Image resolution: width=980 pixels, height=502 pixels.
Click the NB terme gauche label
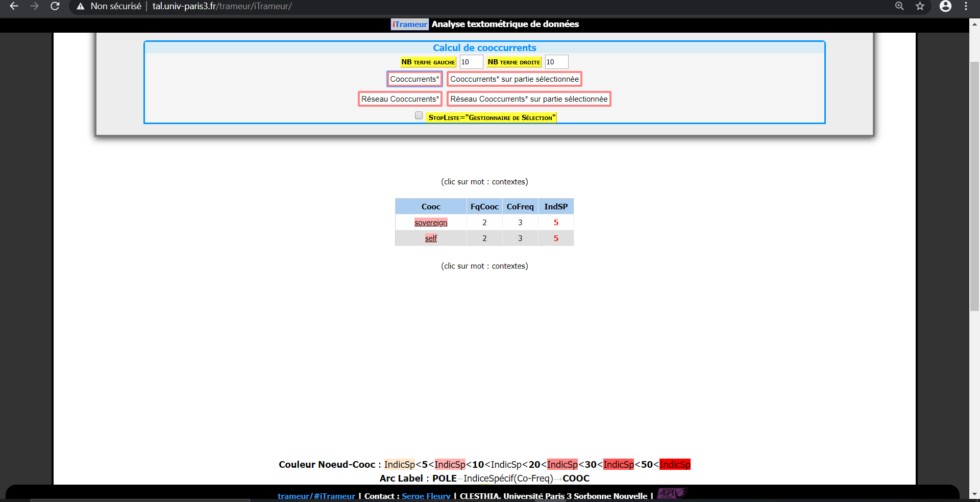pyautogui.click(x=428, y=62)
